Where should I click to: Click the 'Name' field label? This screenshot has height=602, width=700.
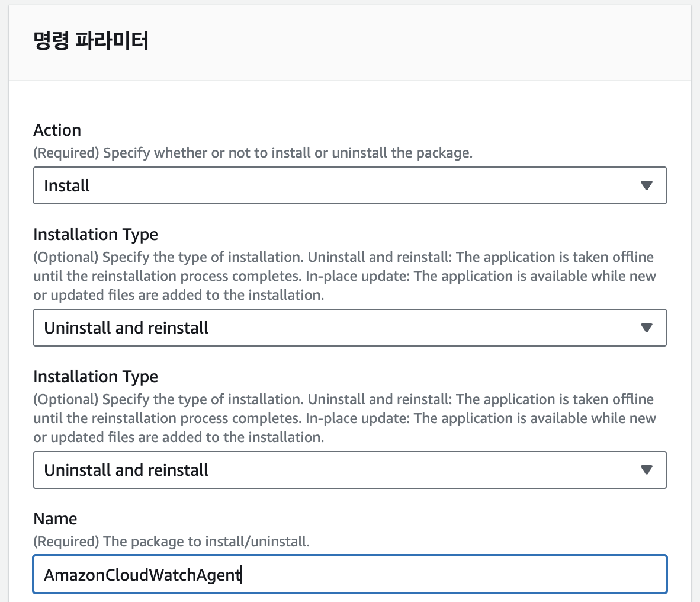tap(55, 518)
